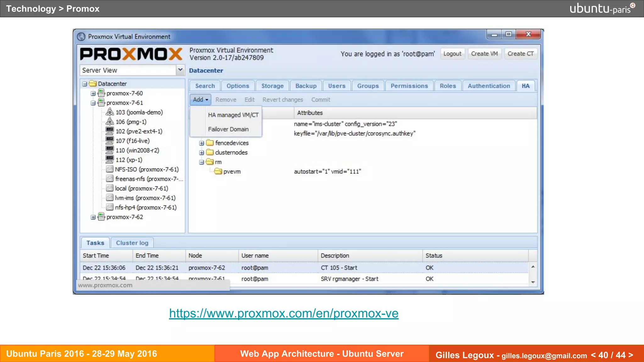The height and width of the screenshot is (362, 644).
Task: Click the lvm-ims storage icon
Action: pos(110,198)
